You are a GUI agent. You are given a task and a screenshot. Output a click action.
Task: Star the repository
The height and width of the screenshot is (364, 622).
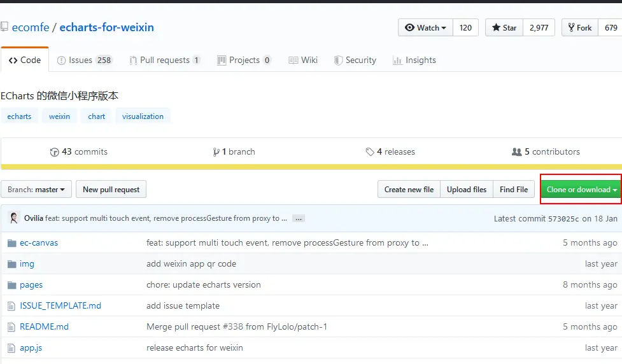pyautogui.click(x=504, y=28)
